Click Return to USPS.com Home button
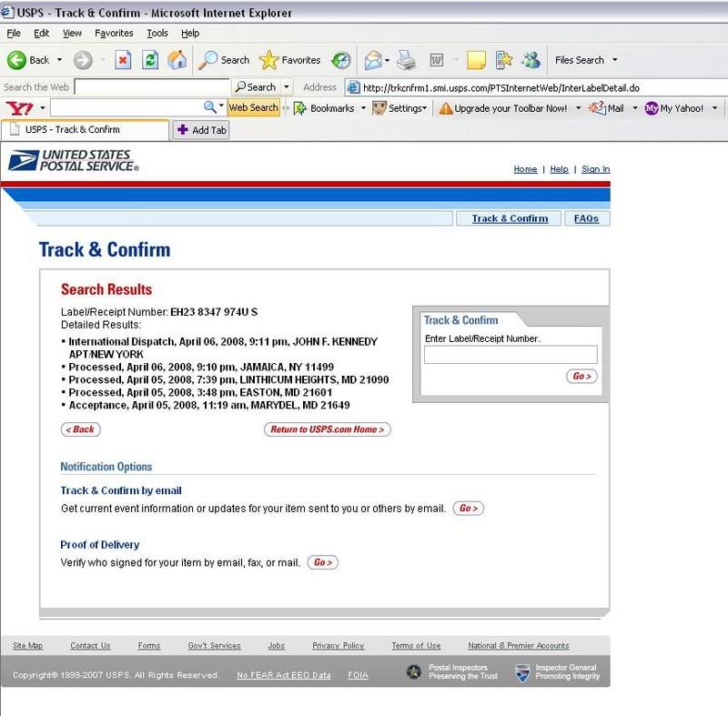The width and height of the screenshot is (728, 716). click(328, 429)
